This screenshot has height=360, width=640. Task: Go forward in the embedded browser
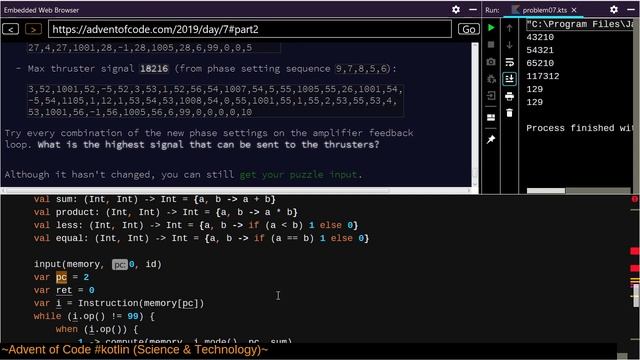(x=33, y=29)
